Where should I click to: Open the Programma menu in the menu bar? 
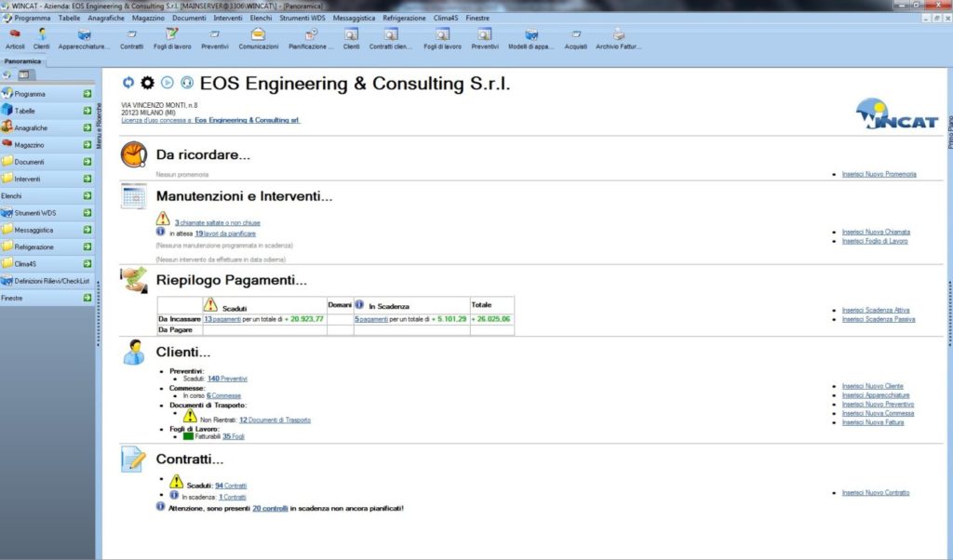click(x=33, y=19)
